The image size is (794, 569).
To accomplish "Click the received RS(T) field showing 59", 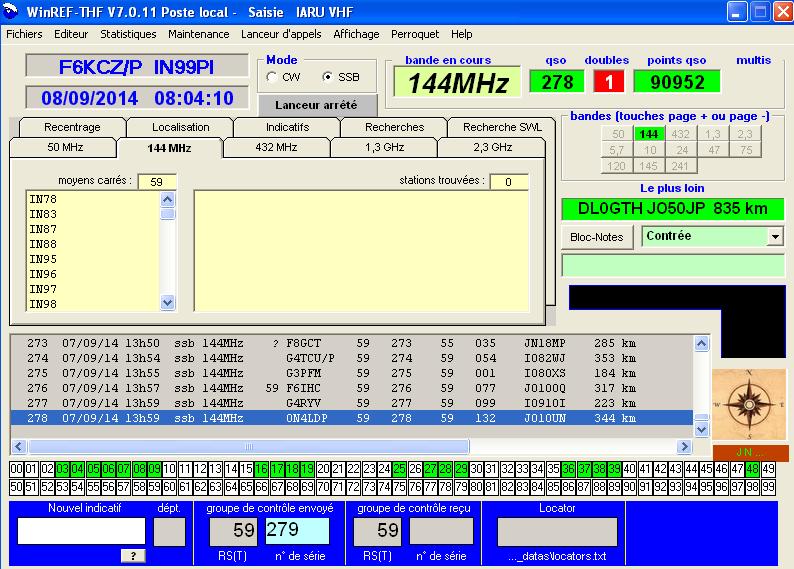I will 378,532.
